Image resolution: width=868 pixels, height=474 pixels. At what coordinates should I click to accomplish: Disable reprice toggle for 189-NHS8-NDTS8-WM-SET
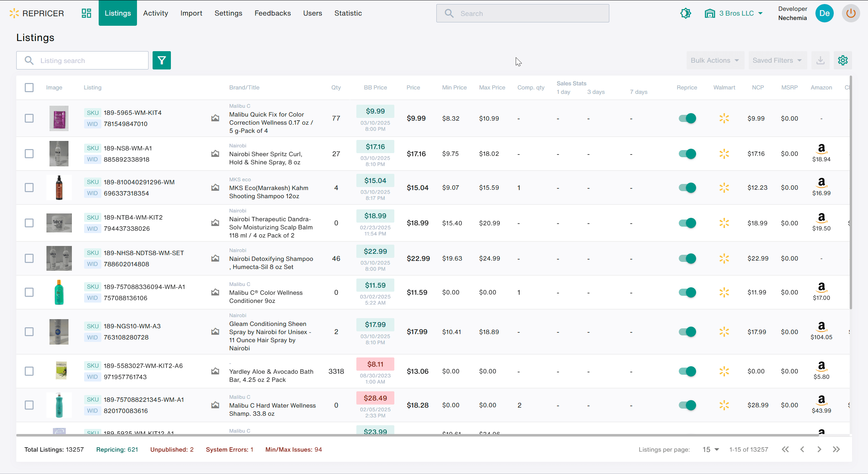point(687,259)
